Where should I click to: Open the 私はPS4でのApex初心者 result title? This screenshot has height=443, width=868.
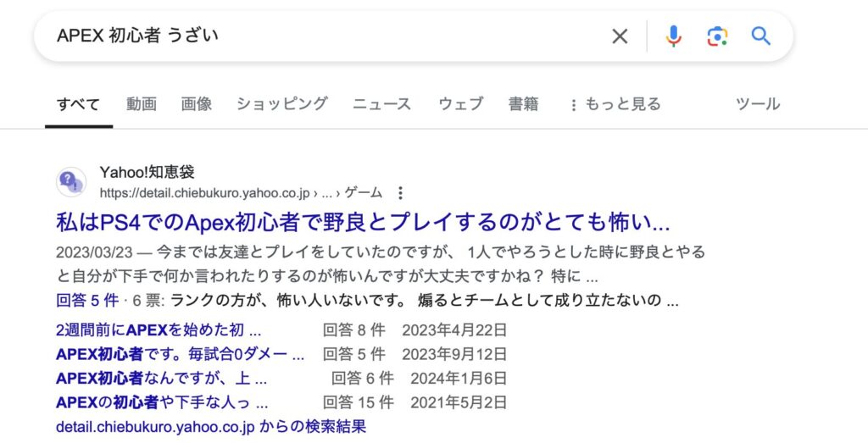(x=363, y=224)
